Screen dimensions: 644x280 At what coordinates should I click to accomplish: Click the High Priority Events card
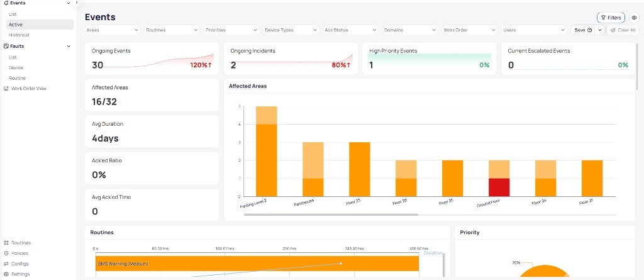click(429, 59)
